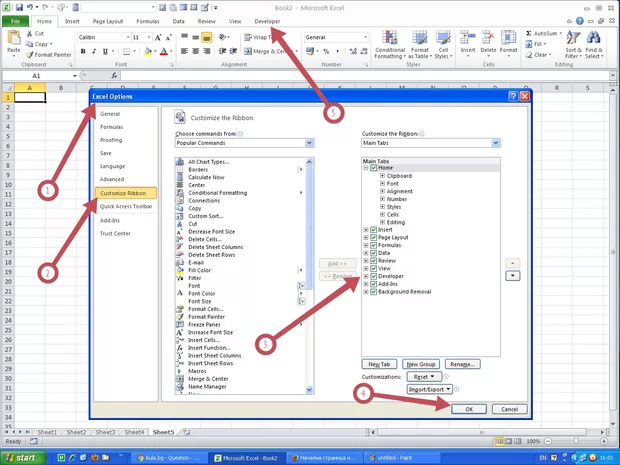The image size is (620, 465).
Task: Click the Windows Start button
Action: pyautogui.click(x=21, y=457)
